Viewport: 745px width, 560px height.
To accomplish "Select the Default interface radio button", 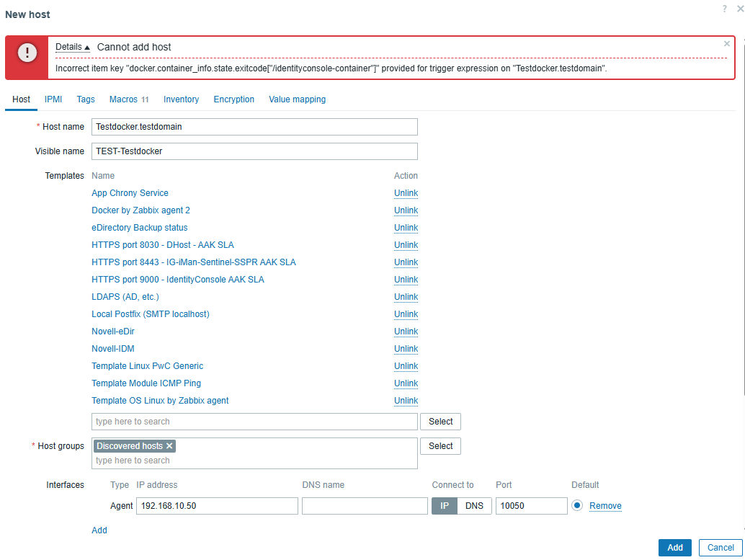I will [577, 506].
